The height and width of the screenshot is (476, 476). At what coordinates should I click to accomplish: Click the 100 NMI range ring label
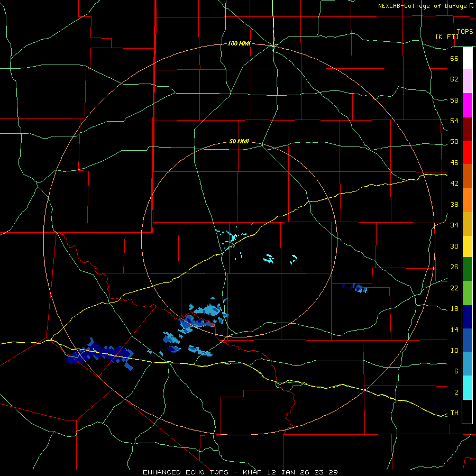coord(239,44)
